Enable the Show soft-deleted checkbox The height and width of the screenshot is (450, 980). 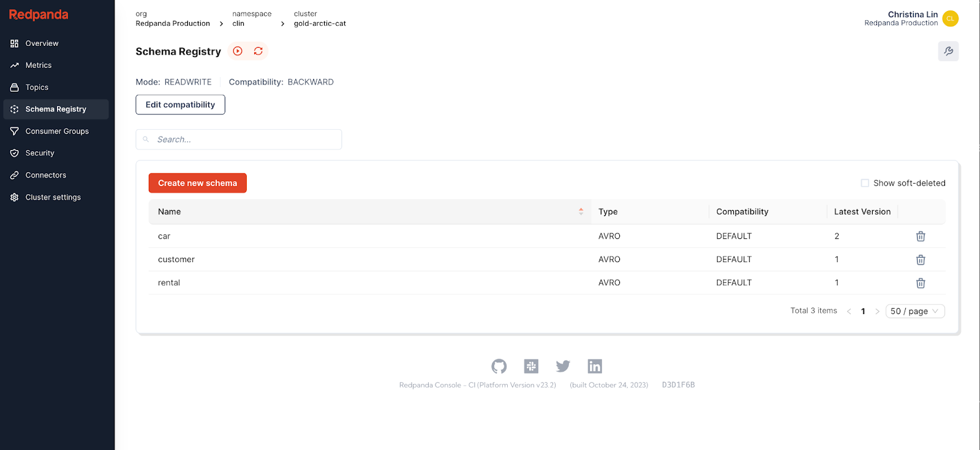(x=865, y=183)
